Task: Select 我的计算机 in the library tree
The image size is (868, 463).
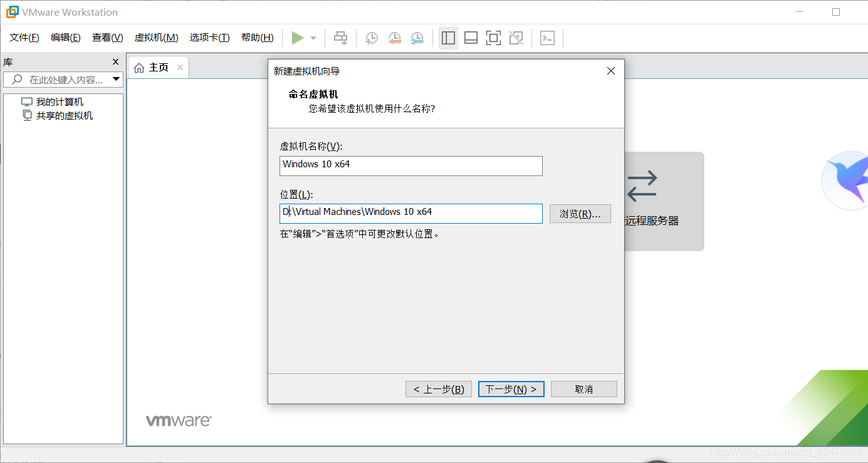Action: pyautogui.click(x=60, y=102)
